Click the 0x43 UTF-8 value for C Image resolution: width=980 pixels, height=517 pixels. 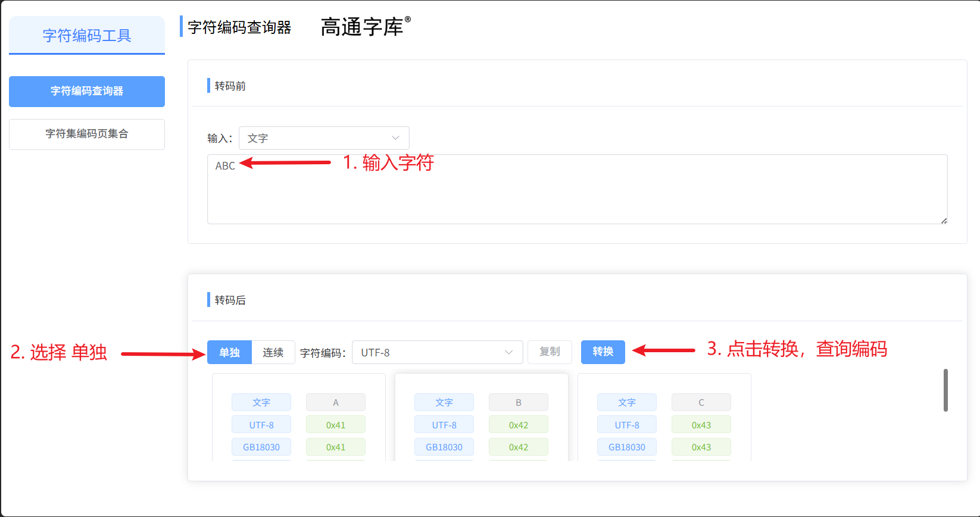point(701,425)
